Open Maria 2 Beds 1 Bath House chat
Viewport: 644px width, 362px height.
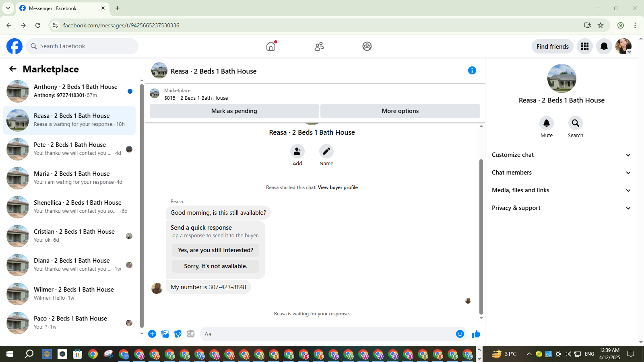(x=70, y=178)
